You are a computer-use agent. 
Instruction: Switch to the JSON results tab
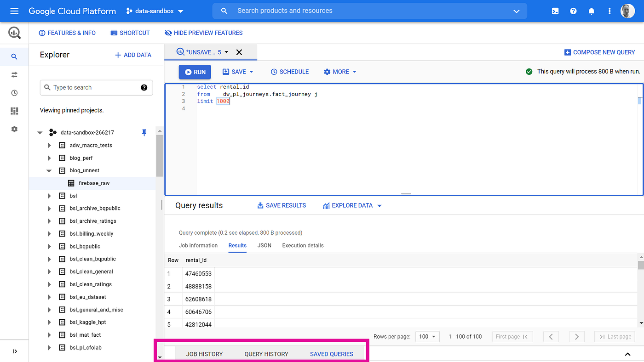tap(264, 245)
